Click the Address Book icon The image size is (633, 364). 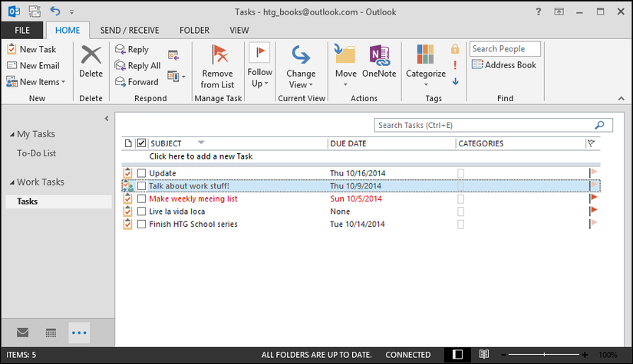pyautogui.click(x=477, y=64)
